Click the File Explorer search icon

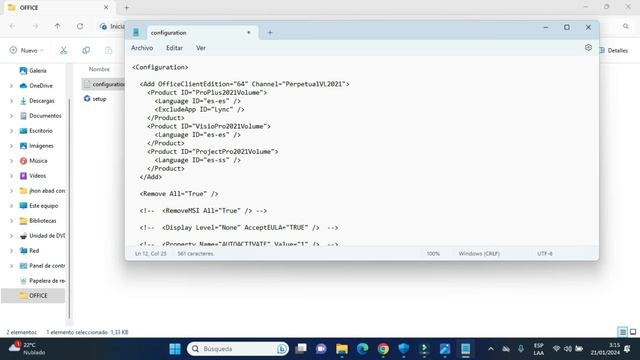(x=626, y=26)
